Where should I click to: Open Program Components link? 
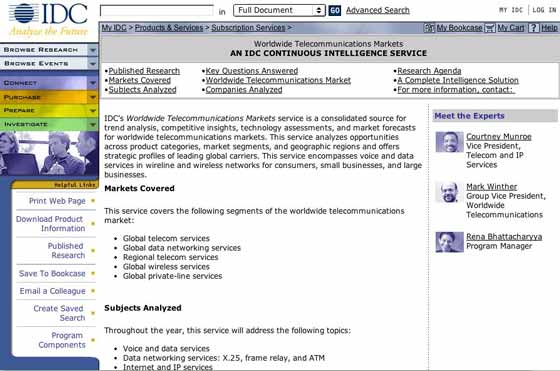[x=62, y=340]
